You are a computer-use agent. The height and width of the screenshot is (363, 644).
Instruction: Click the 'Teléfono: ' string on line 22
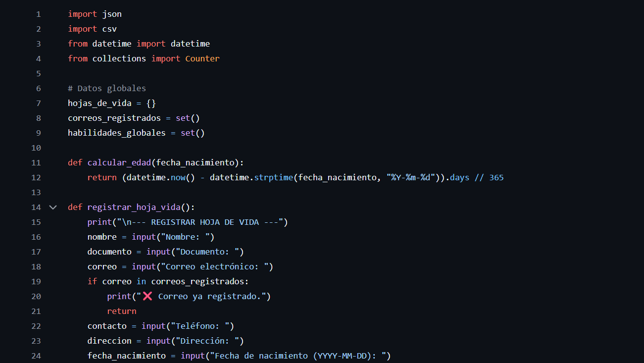tap(199, 326)
